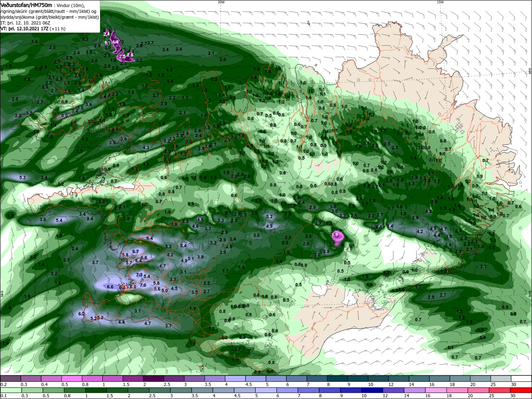The image size is (532, 399).
Task: Click the white 2.6 value on purple patch
Action: click(130, 54)
